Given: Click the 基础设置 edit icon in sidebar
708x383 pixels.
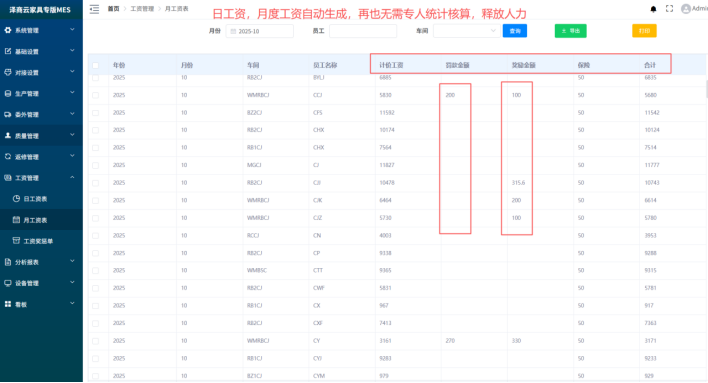Looking at the screenshot, I should click(8, 51).
